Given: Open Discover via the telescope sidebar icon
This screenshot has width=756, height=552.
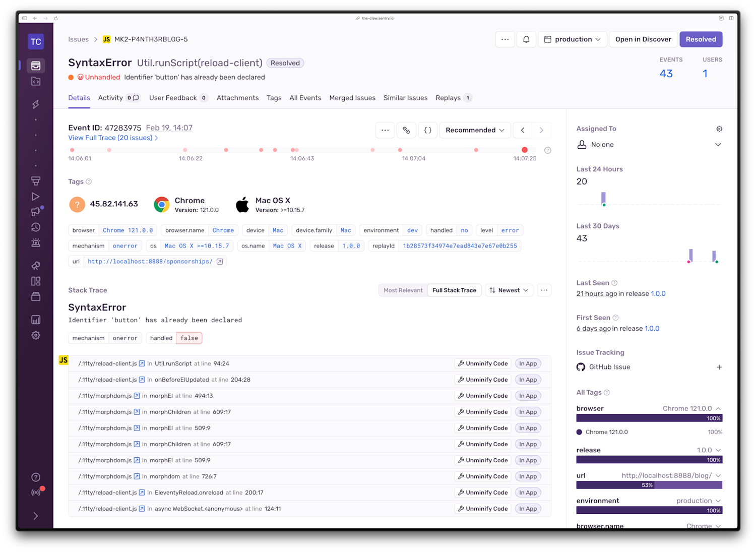Looking at the screenshot, I should [35, 266].
